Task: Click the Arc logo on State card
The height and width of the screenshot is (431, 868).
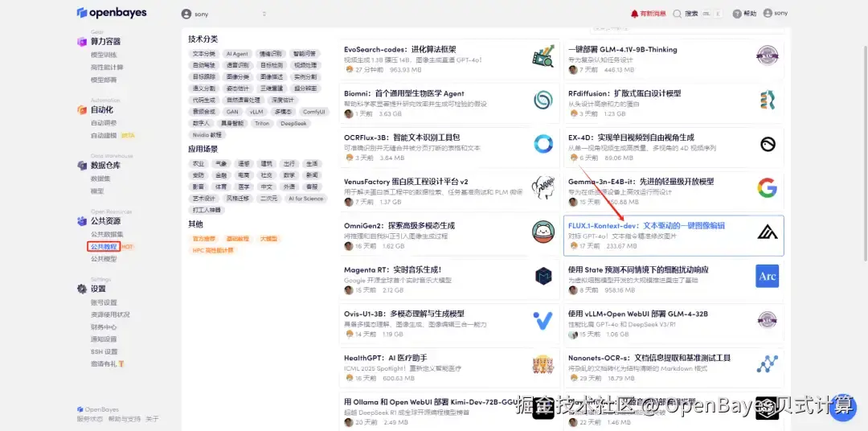Action: pos(768,276)
